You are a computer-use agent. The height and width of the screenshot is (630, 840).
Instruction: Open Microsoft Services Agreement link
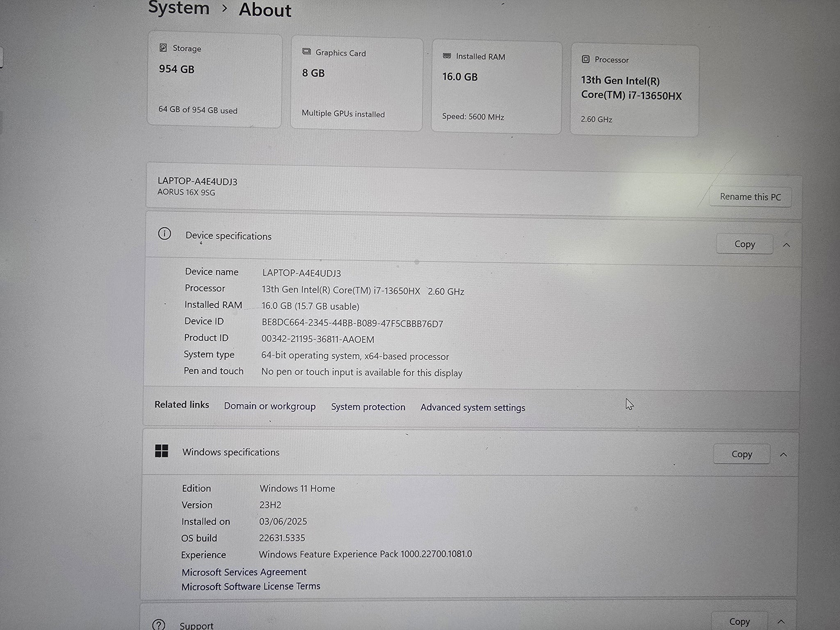tap(244, 572)
